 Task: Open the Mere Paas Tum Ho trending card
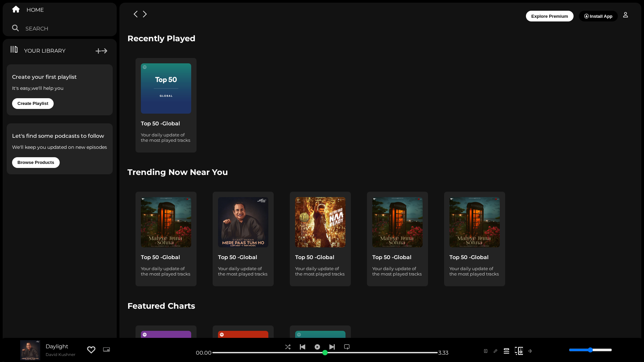(x=243, y=239)
